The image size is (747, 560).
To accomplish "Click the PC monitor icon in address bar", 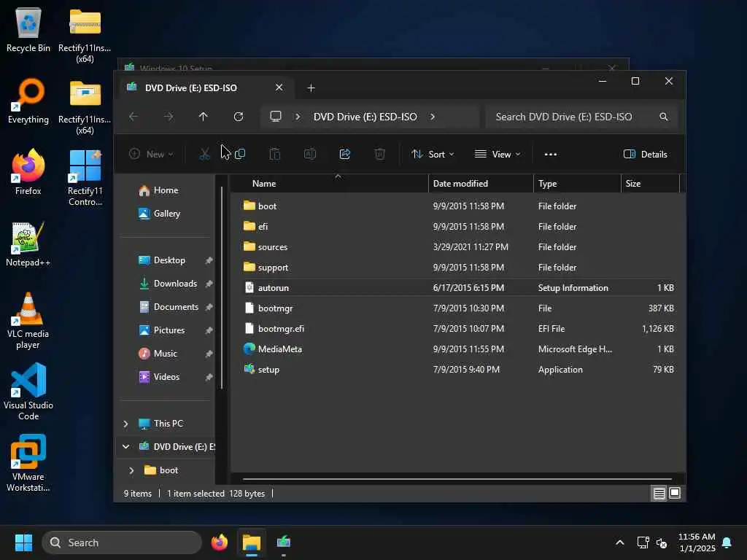I will click(275, 116).
